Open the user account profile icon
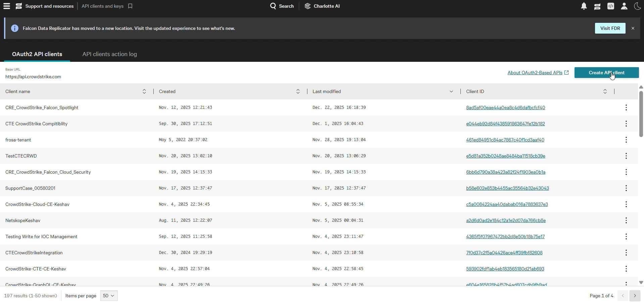 (624, 6)
